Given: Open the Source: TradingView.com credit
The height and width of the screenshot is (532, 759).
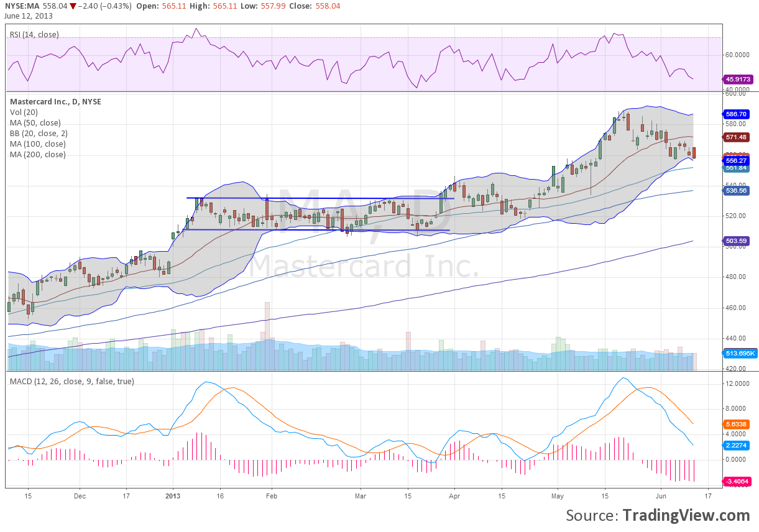Looking at the screenshot, I should tap(658, 515).
